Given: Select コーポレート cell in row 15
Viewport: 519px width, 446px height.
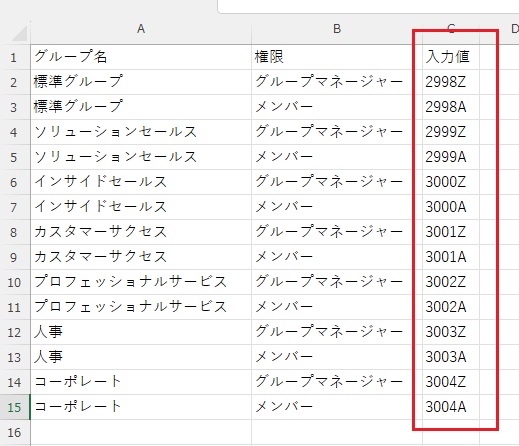Looking at the screenshot, I should [x=141, y=407].
